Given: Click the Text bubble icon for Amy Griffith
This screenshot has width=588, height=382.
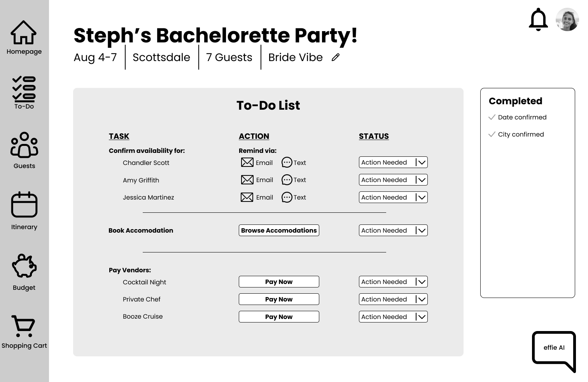Looking at the screenshot, I should 287,180.
